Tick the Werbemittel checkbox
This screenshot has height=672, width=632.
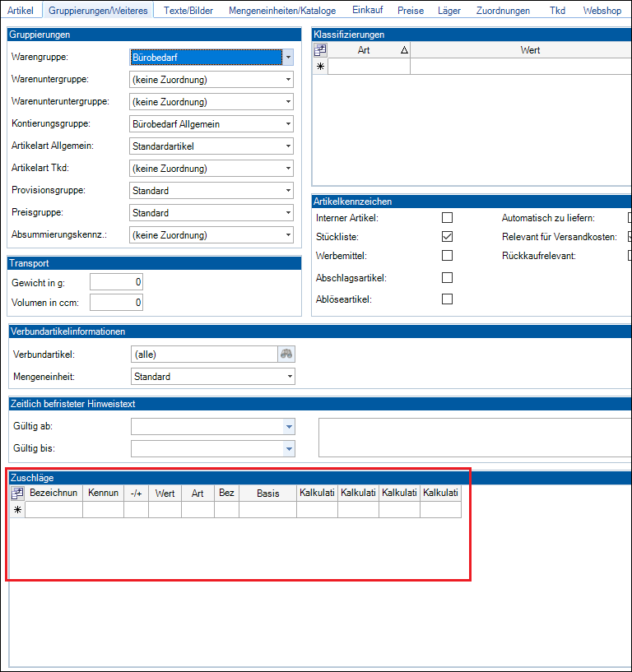(x=448, y=256)
